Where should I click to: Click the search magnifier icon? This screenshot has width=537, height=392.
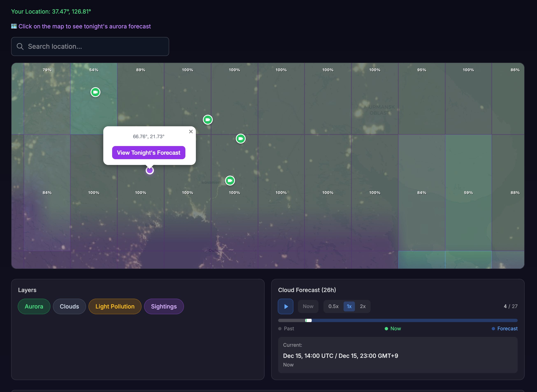coord(20,46)
